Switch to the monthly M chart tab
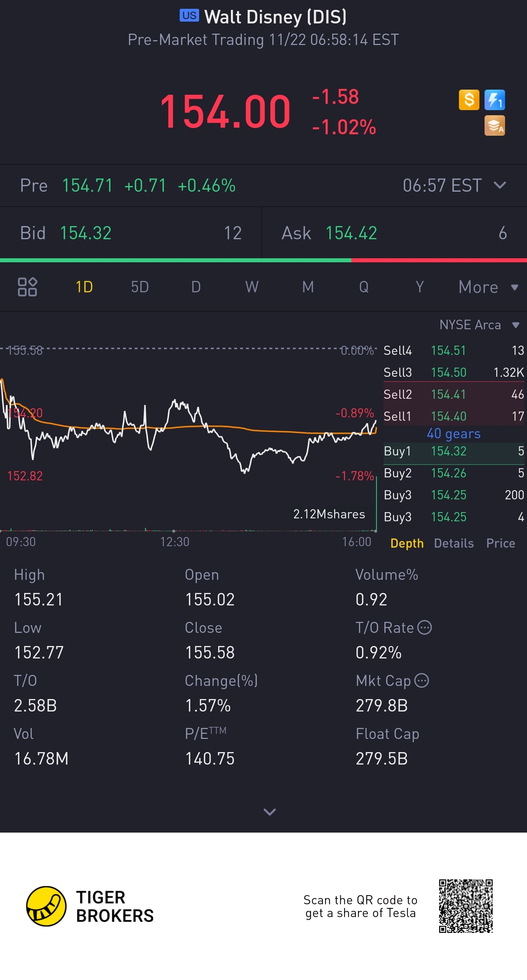 pyautogui.click(x=308, y=287)
